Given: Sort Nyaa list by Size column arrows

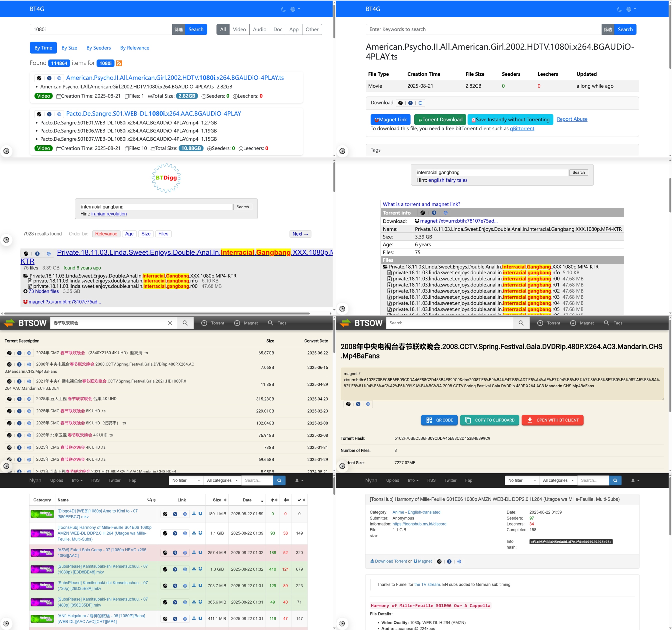Looking at the screenshot, I should 225,500.
